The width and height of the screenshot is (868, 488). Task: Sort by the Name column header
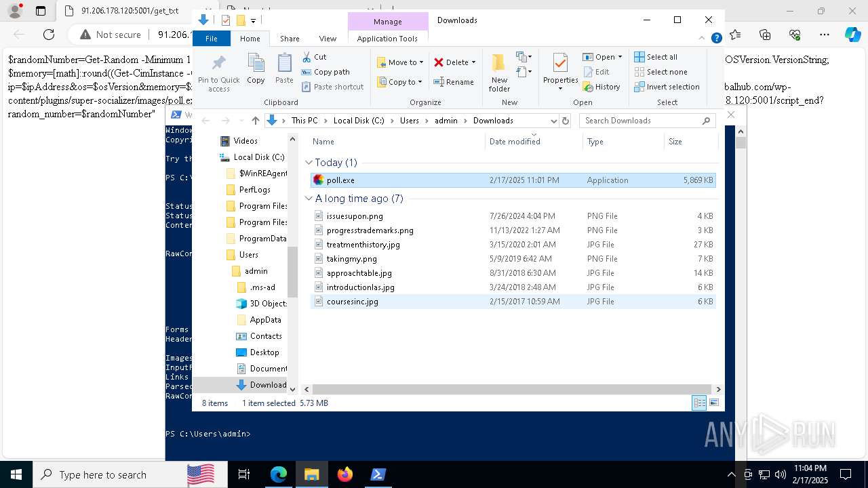tap(397, 142)
